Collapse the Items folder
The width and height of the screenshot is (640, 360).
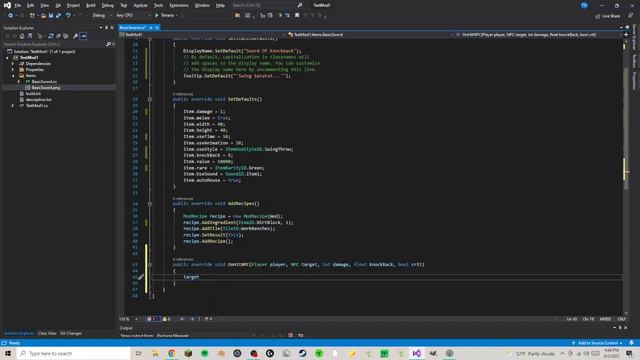coord(13,76)
